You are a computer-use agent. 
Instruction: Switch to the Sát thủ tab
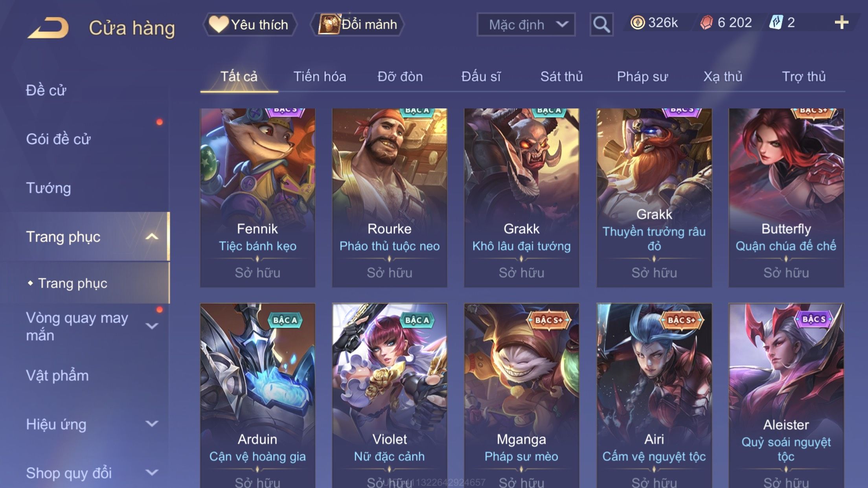click(561, 77)
